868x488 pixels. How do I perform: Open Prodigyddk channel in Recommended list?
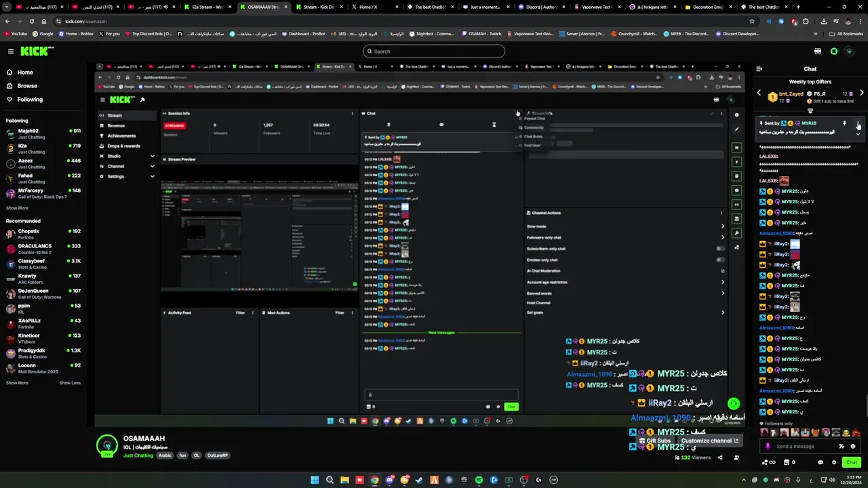(43, 353)
